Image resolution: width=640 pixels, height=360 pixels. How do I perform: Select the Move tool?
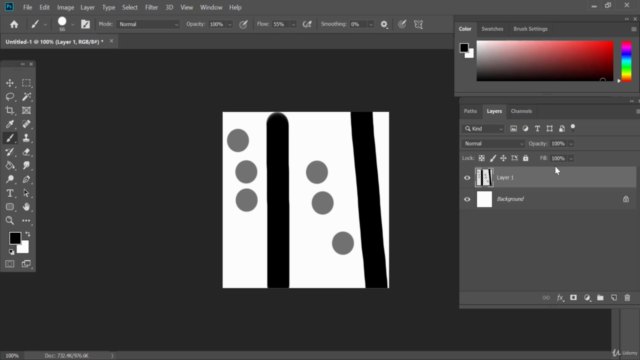[10, 83]
